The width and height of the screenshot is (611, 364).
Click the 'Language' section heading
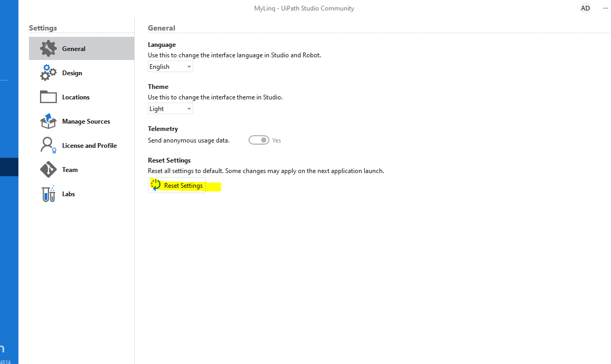[x=162, y=45]
